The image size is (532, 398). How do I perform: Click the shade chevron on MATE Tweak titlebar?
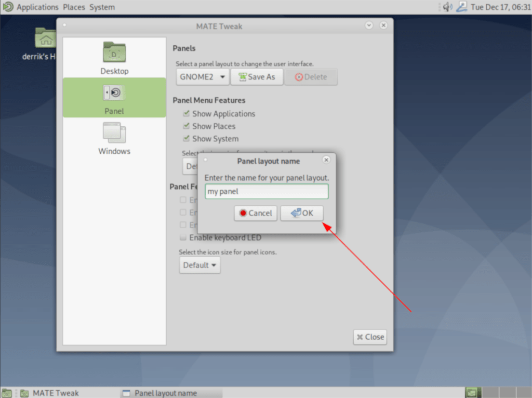pos(369,25)
